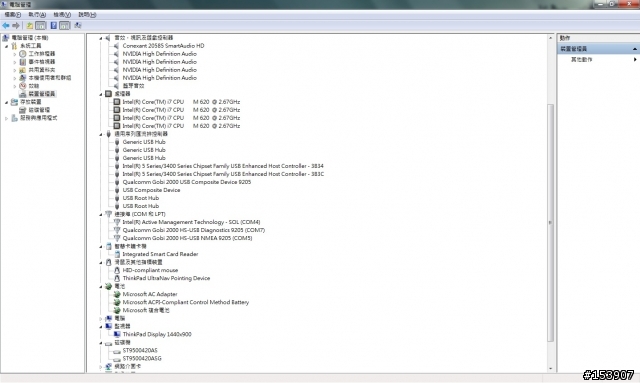640x383 pixels.
Task: Click the Task Scheduler clock icon
Action: [x=23, y=54]
